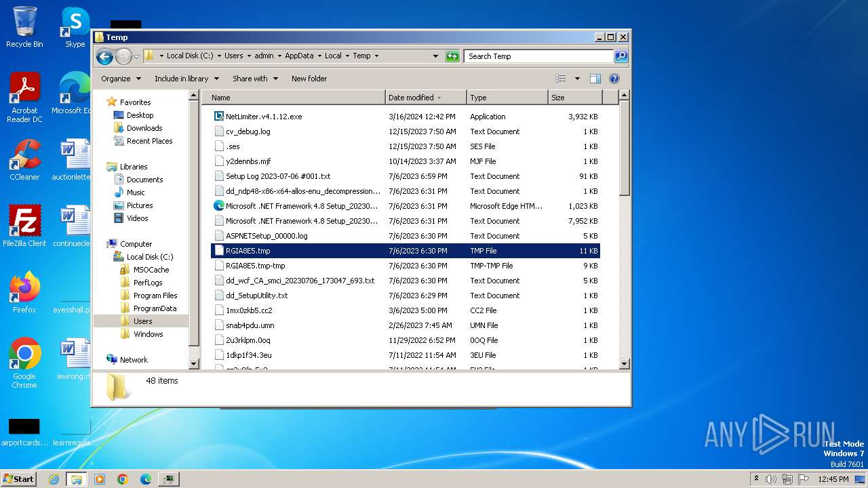Select Desktop under Favorites
Screen dimensions: 868x488
tap(140, 115)
